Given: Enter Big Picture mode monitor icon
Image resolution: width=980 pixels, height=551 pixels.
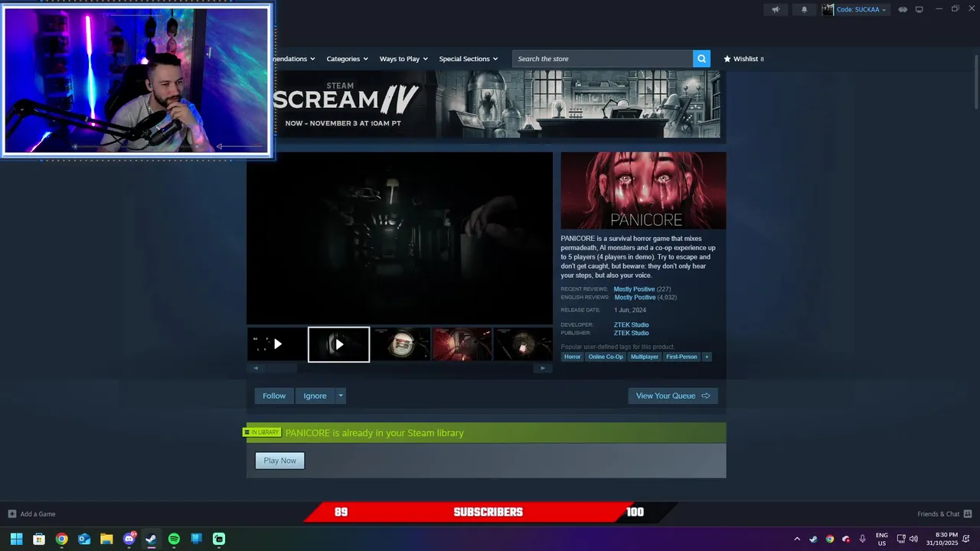Looking at the screenshot, I should pos(920,9).
